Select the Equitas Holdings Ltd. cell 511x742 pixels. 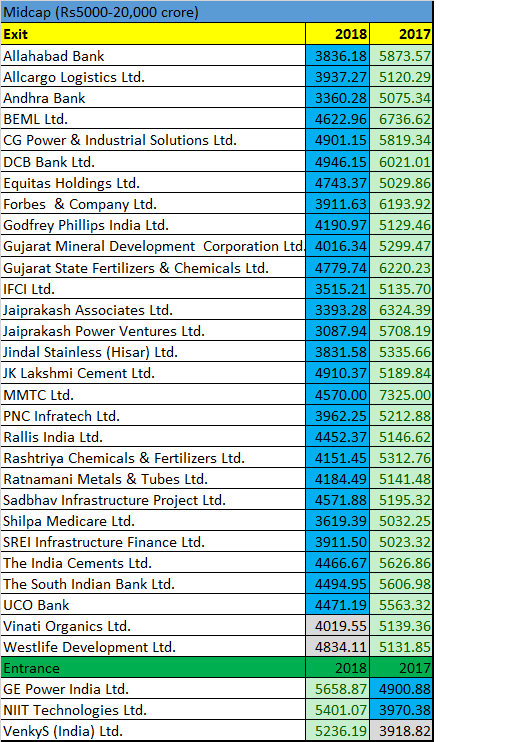[x=153, y=183]
